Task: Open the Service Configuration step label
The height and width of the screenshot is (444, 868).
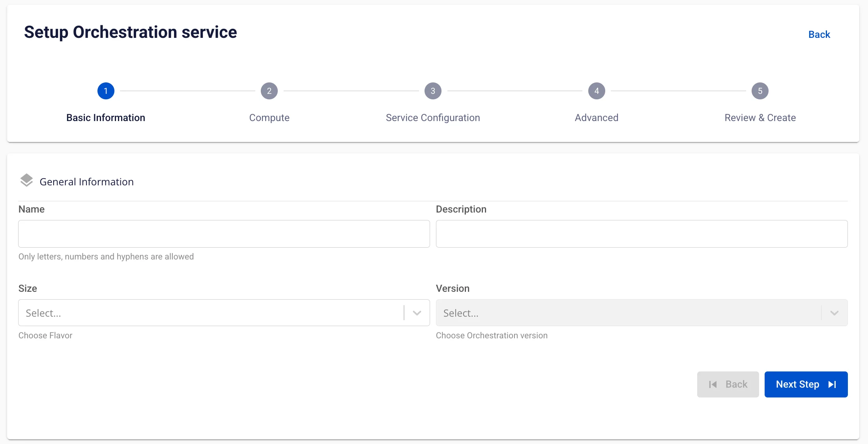Action: click(x=433, y=118)
